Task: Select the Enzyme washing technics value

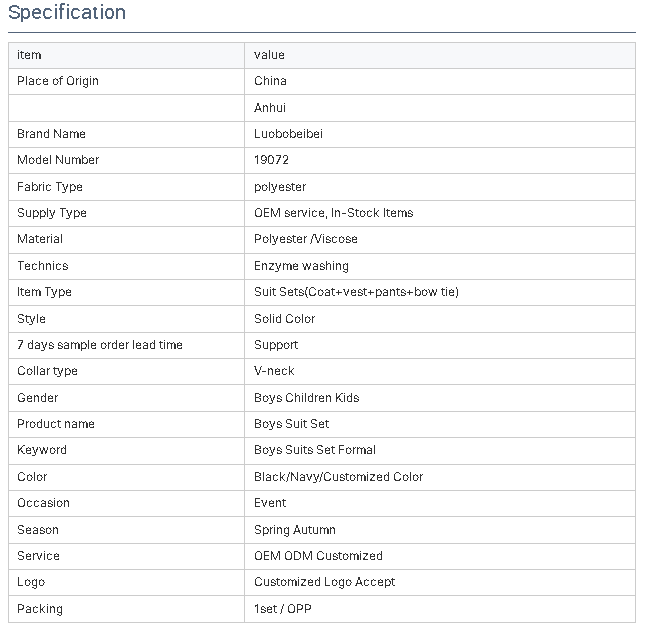Action: pyautogui.click(x=302, y=266)
